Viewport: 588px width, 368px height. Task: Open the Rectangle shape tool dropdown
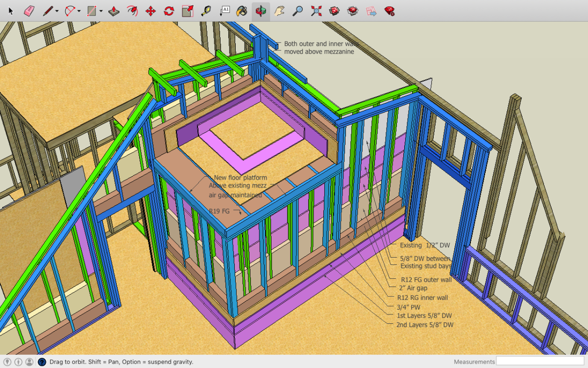(101, 11)
